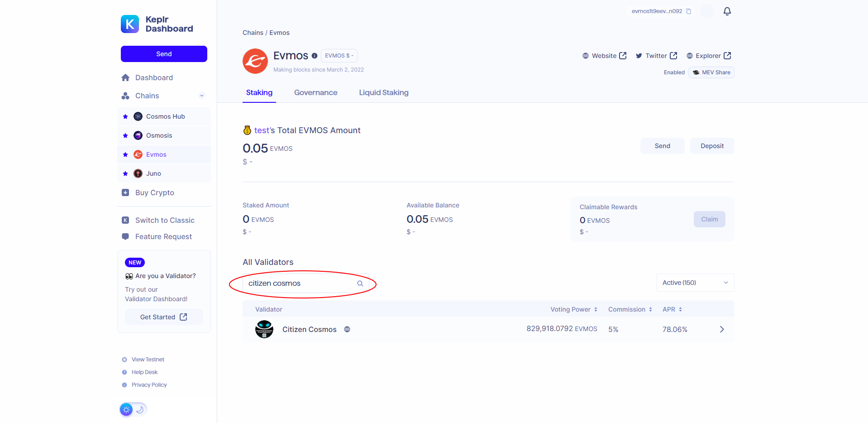Screen dimensions: 868x423
Task: Copy the evmos wallet address
Action: point(688,11)
